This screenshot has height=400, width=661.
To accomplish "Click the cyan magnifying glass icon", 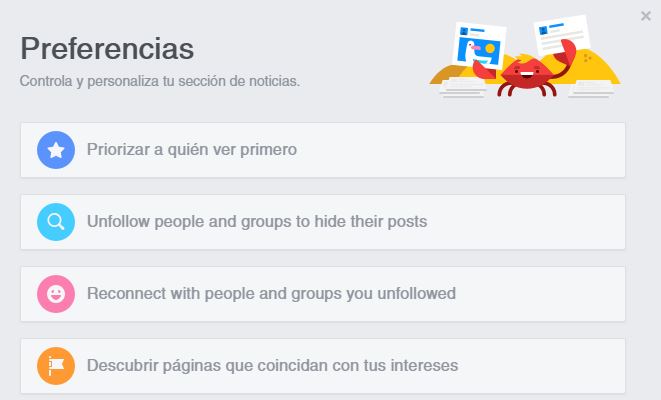I will point(56,222).
